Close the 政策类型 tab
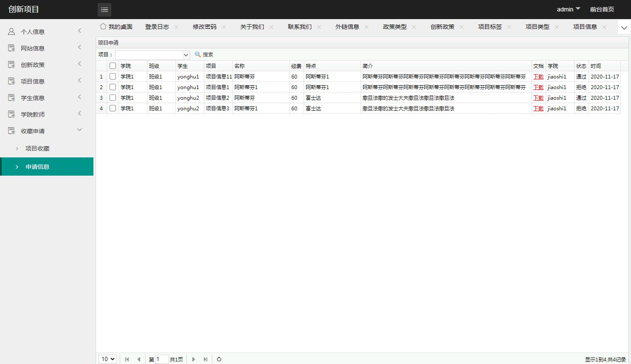Screen dimensions: 631x364 (414, 27)
